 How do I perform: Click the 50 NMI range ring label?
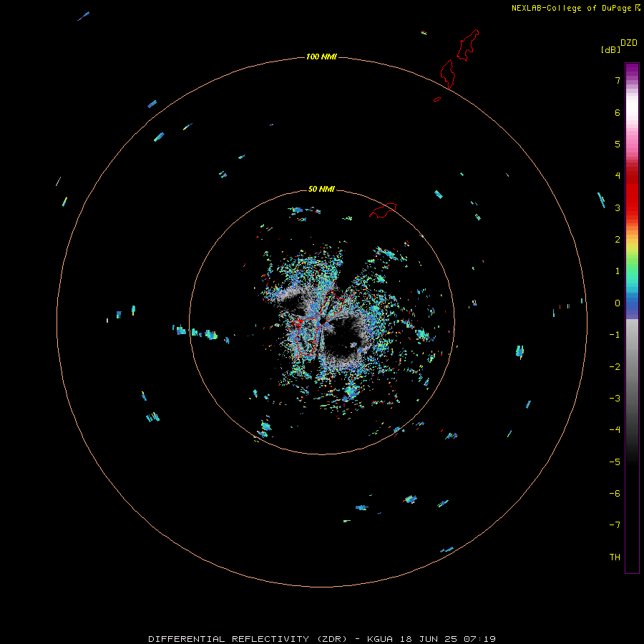[321, 189]
